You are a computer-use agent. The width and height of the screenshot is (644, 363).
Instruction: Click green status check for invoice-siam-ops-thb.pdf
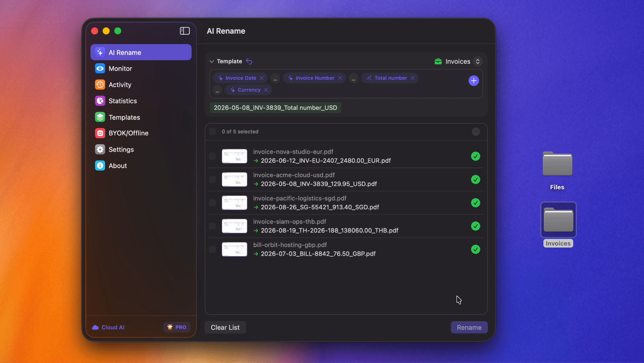tap(475, 226)
